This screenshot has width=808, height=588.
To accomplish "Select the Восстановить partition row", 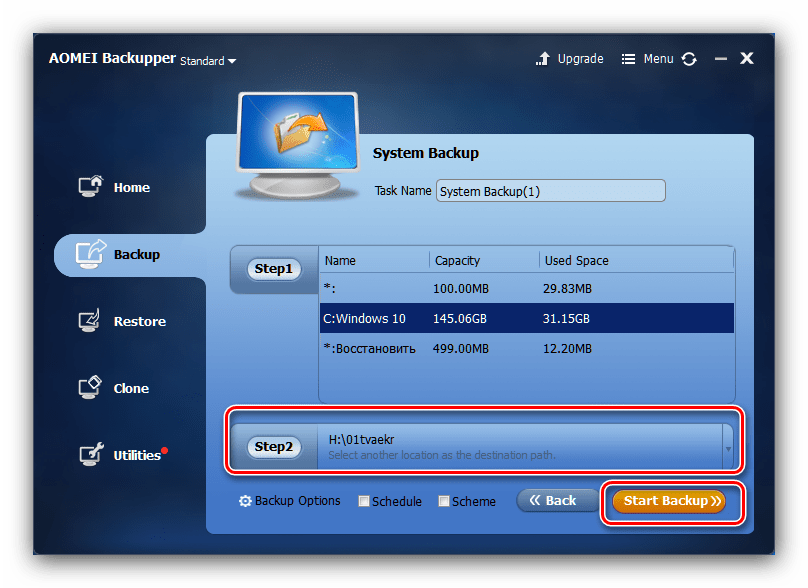I will tap(526, 348).
